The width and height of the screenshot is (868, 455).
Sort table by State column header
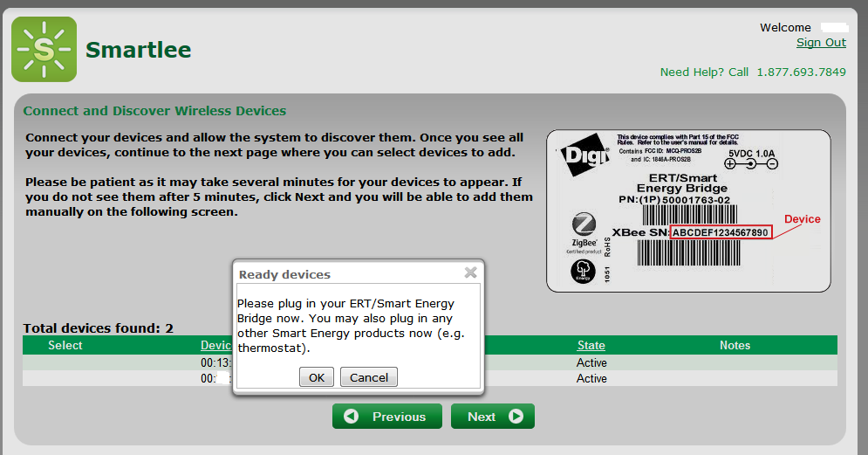591,345
